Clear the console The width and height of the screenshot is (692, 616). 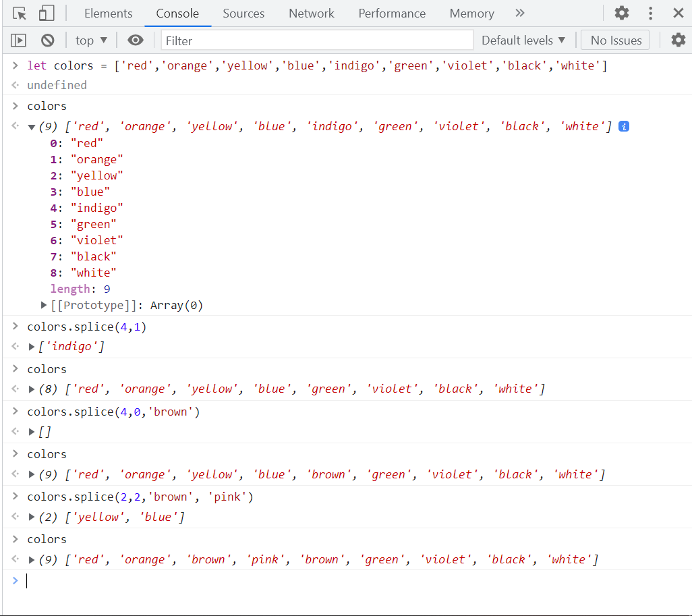[x=48, y=40]
